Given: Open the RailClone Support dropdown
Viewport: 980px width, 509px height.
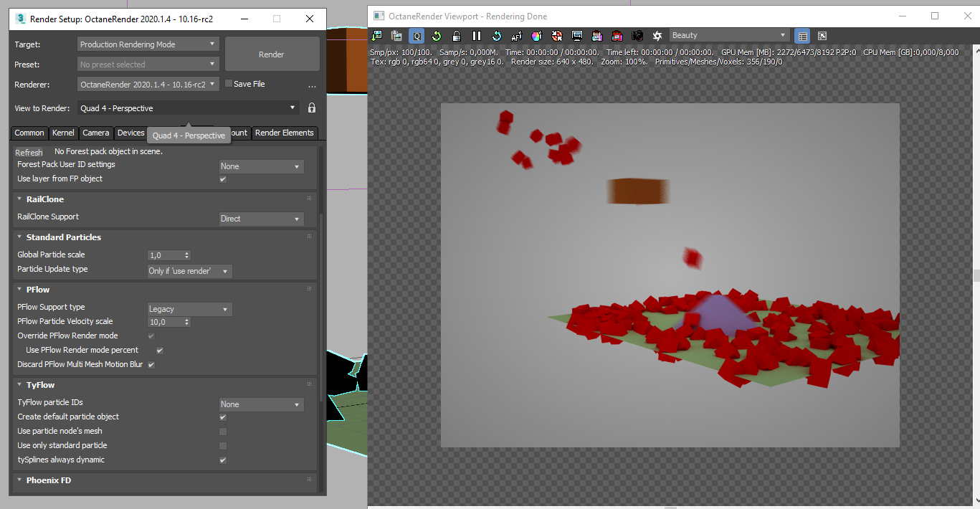Looking at the screenshot, I should click(262, 219).
